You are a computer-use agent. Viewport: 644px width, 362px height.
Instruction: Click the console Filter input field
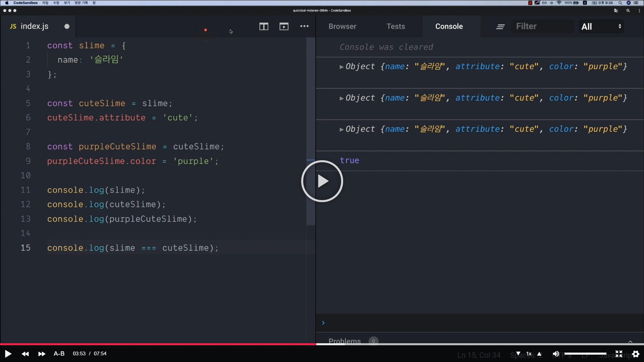542,26
